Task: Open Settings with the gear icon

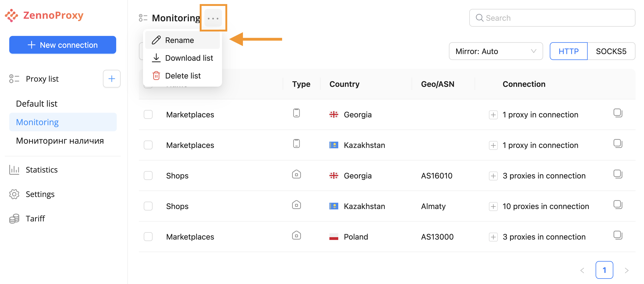Action: coord(14,194)
